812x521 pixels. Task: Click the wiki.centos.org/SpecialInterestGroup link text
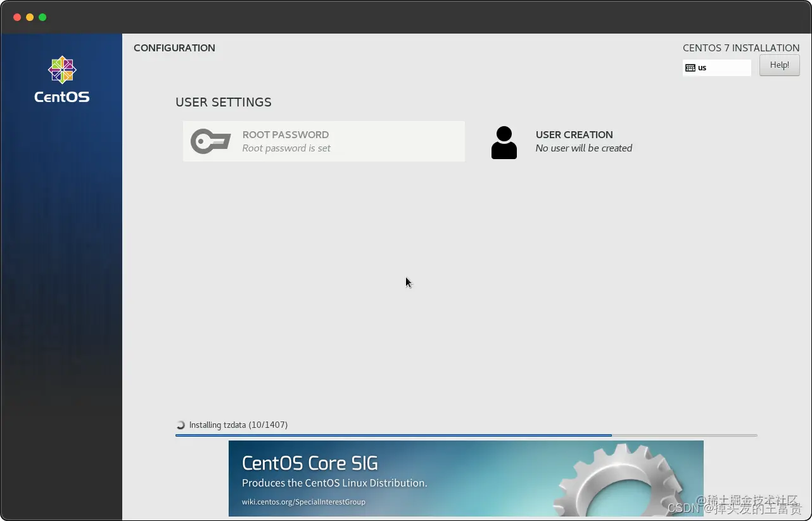coord(303,502)
